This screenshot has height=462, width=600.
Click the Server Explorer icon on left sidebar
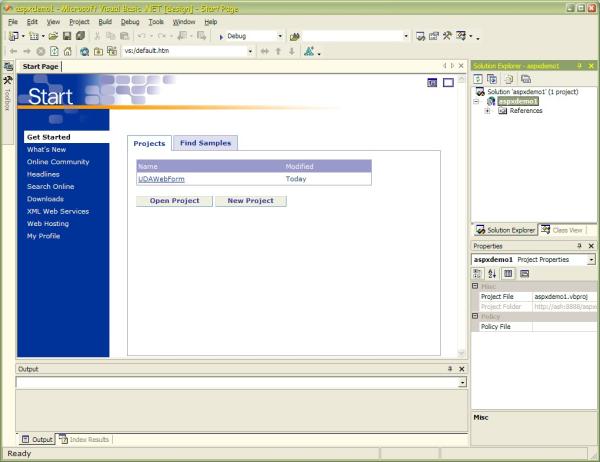[x=8, y=67]
